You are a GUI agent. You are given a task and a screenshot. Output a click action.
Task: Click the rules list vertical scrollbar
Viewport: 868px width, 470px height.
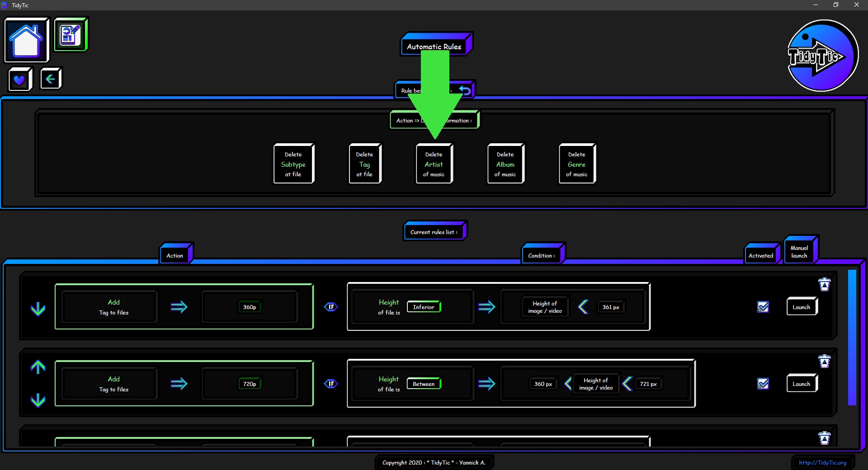[852, 337]
